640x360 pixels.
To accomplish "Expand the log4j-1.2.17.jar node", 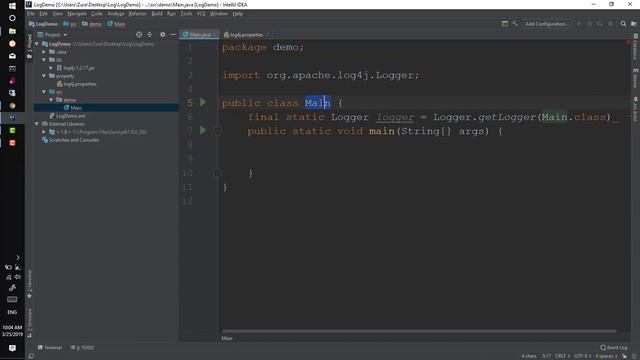I will (x=51, y=68).
